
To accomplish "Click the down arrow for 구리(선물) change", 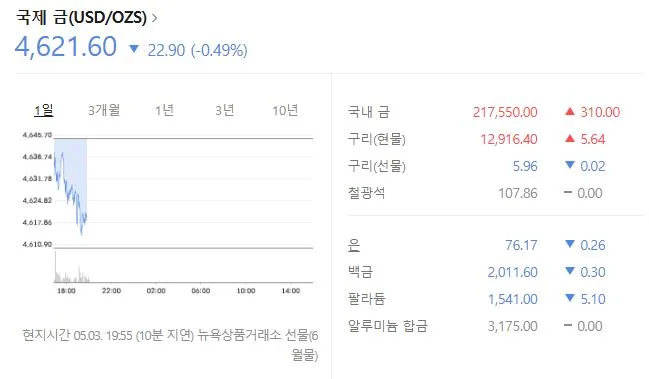I will click(x=570, y=166).
